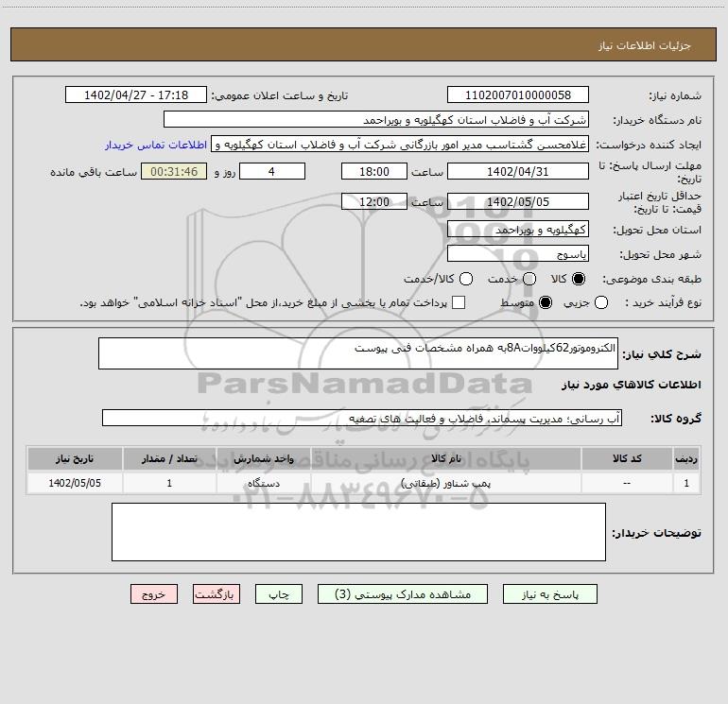Click the نام کالا column header

(x=445, y=458)
